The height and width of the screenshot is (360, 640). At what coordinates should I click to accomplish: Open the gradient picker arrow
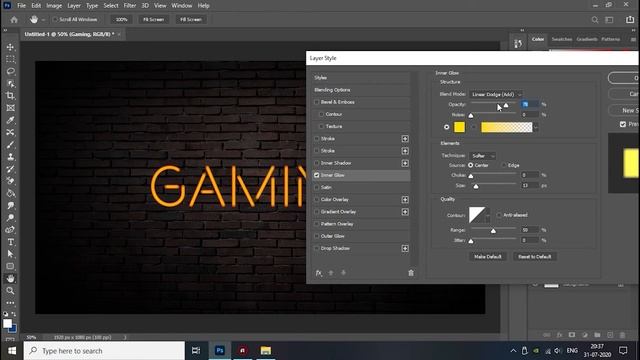(536, 127)
